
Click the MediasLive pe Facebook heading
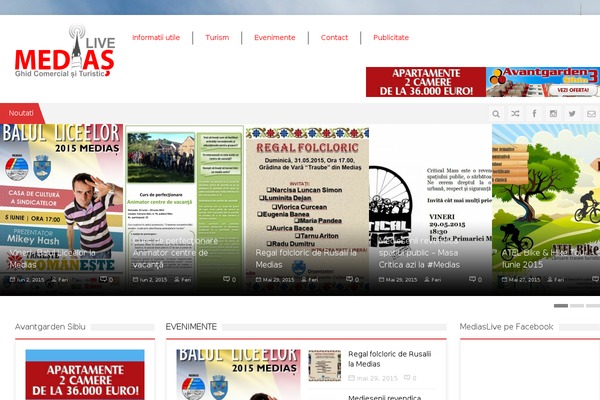[x=506, y=327]
